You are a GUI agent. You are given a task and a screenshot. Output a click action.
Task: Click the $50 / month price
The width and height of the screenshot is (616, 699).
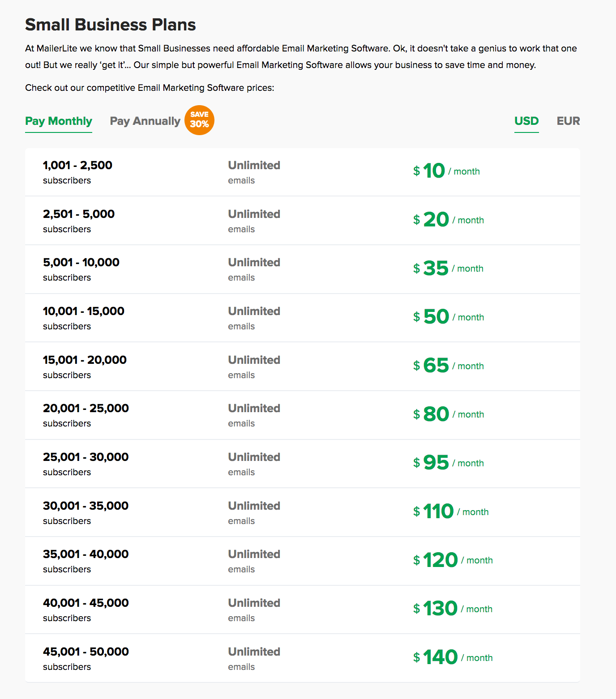click(x=448, y=317)
